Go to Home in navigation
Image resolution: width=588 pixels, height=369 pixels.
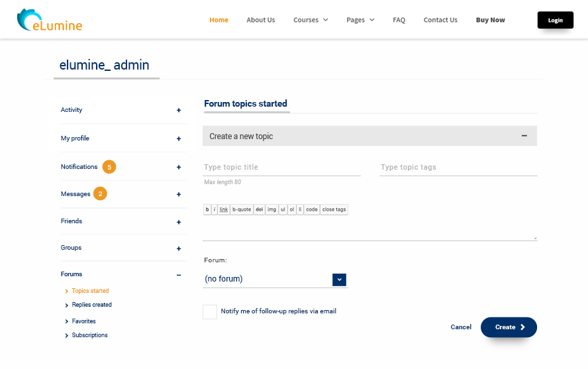(x=219, y=20)
